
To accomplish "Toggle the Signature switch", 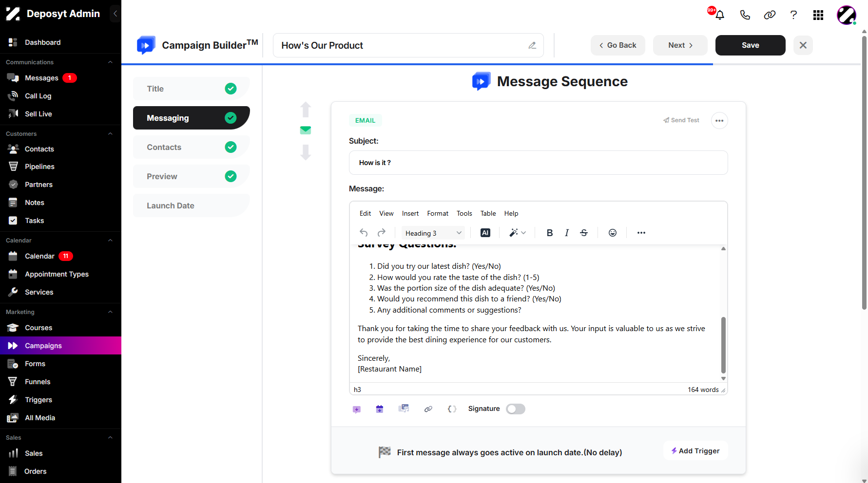I will pos(516,409).
